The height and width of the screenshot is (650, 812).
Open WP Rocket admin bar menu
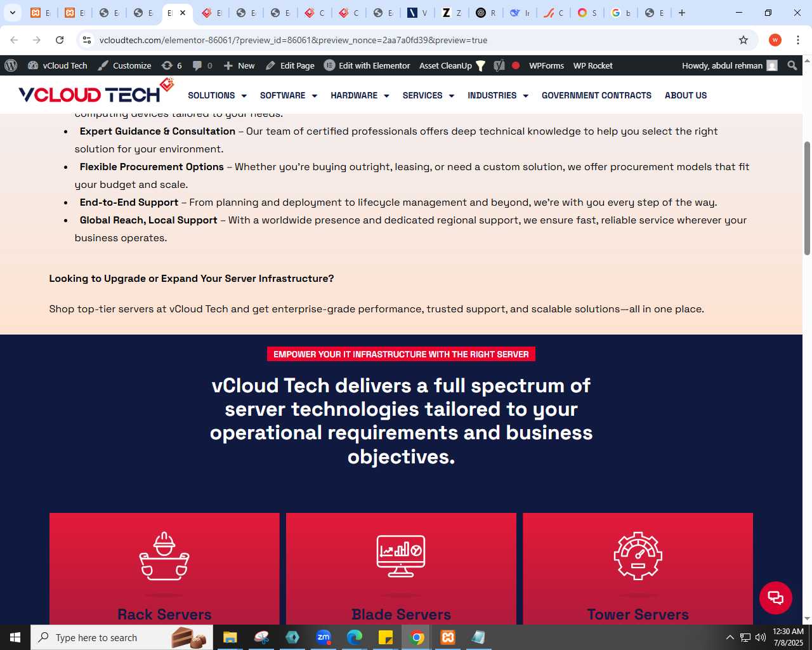593,65
